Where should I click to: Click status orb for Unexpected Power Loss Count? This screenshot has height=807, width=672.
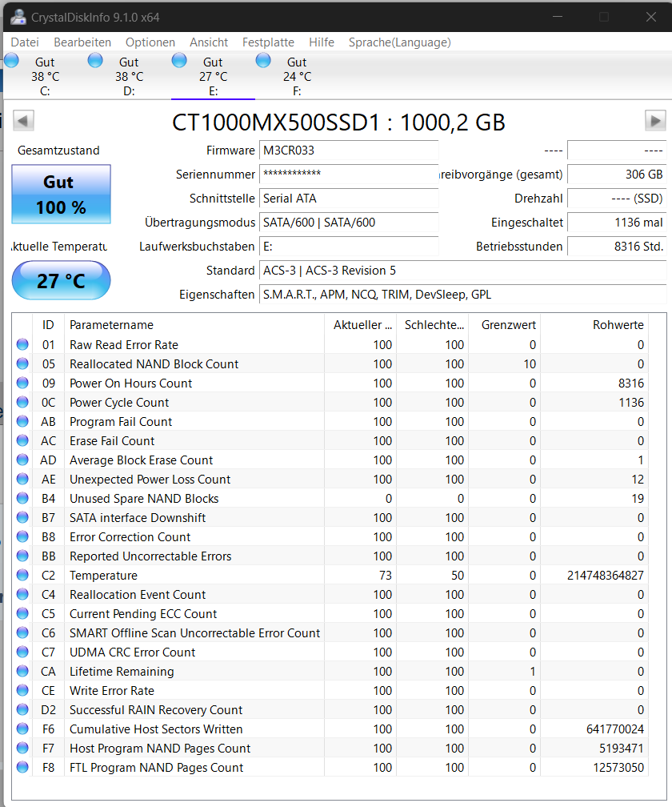point(22,479)
